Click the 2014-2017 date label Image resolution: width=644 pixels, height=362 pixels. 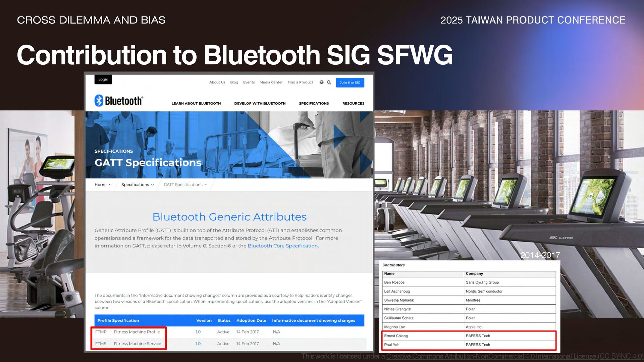tap(540, 255)
